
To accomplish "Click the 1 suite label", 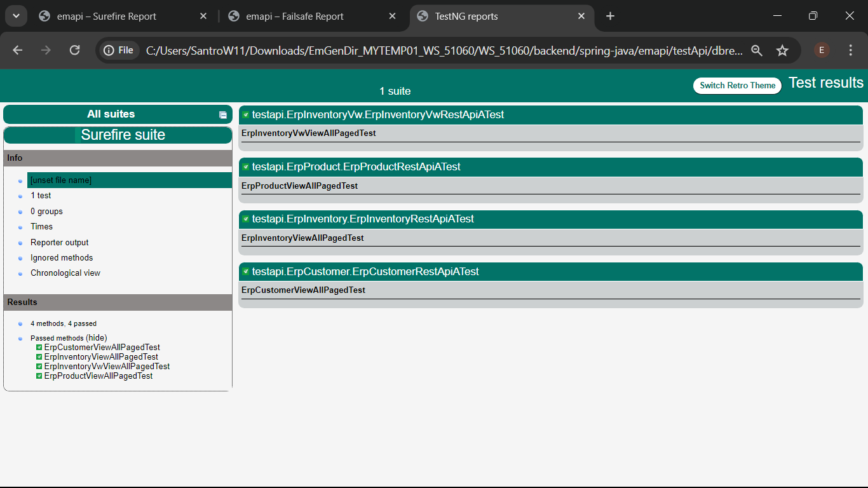I will [395, 91].
